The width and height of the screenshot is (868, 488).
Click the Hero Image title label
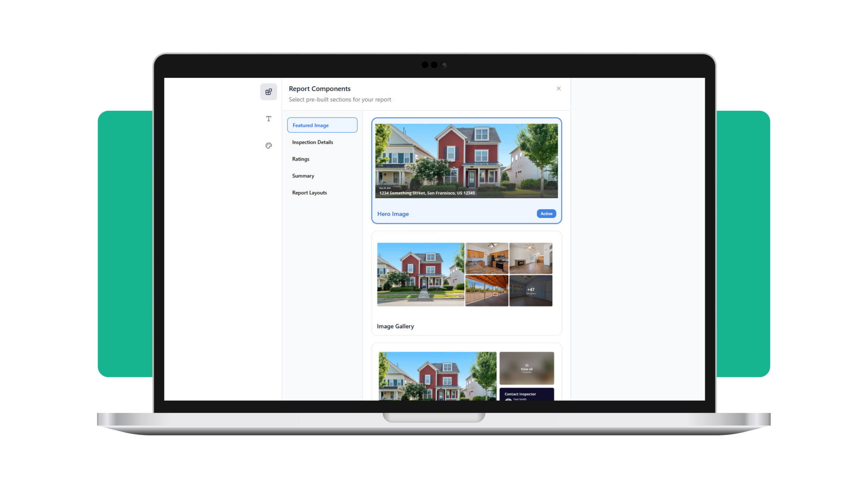click(393, 214)
